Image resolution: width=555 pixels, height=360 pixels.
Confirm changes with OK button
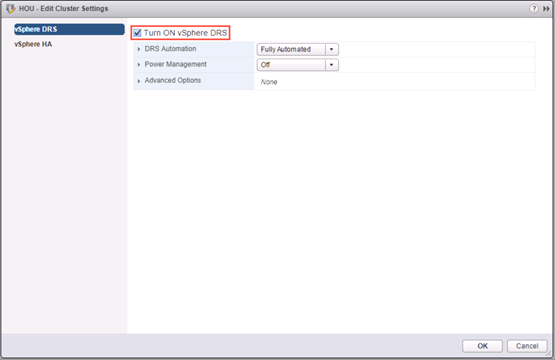(x=482, y=346)
